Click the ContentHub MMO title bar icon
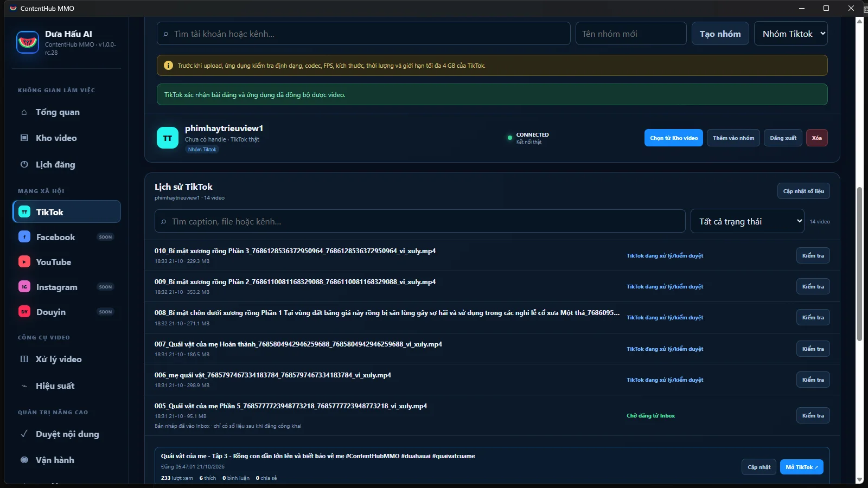 [13, 8]
